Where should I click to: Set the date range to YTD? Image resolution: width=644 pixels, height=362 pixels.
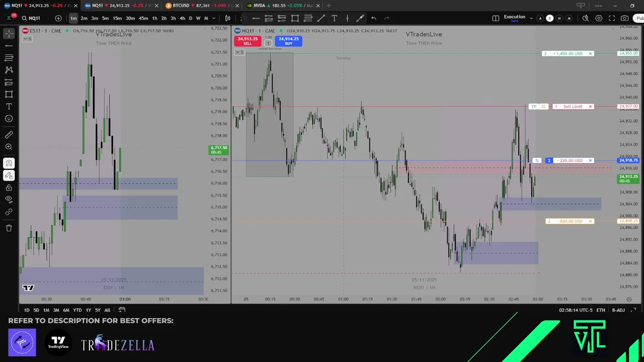tap(77, 310)
